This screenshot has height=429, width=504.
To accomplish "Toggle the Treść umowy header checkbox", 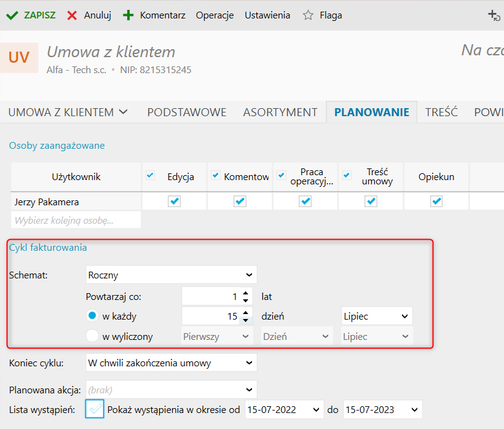I will tap(347, 175).
